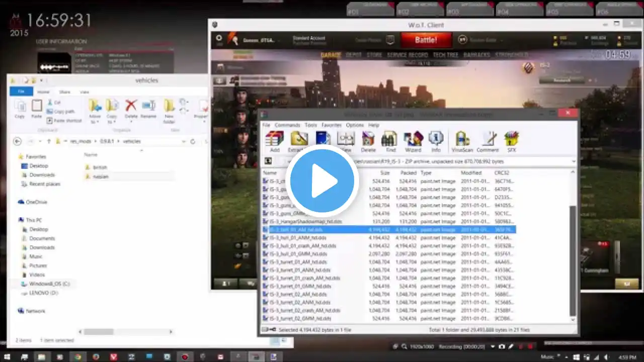This screenshot has width=644, height=362.
Task: Open the W.o.T. Client settings gear
Action: (219, 38)
